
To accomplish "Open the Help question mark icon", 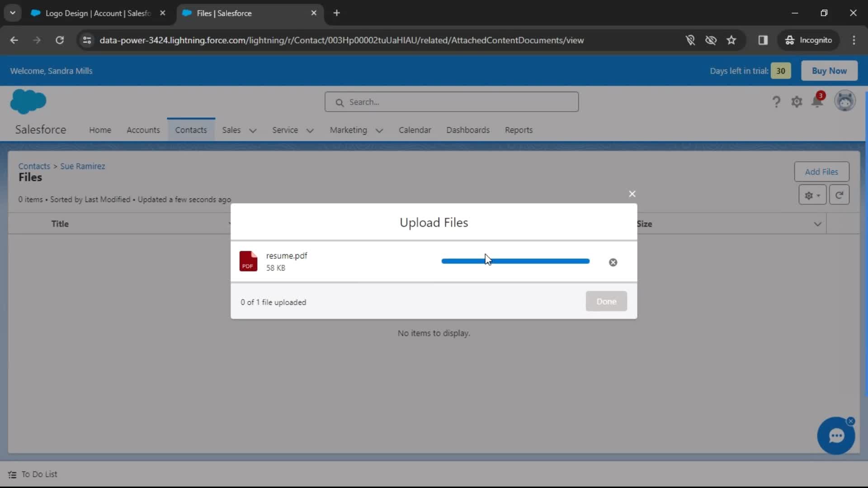I will (776, 102).
